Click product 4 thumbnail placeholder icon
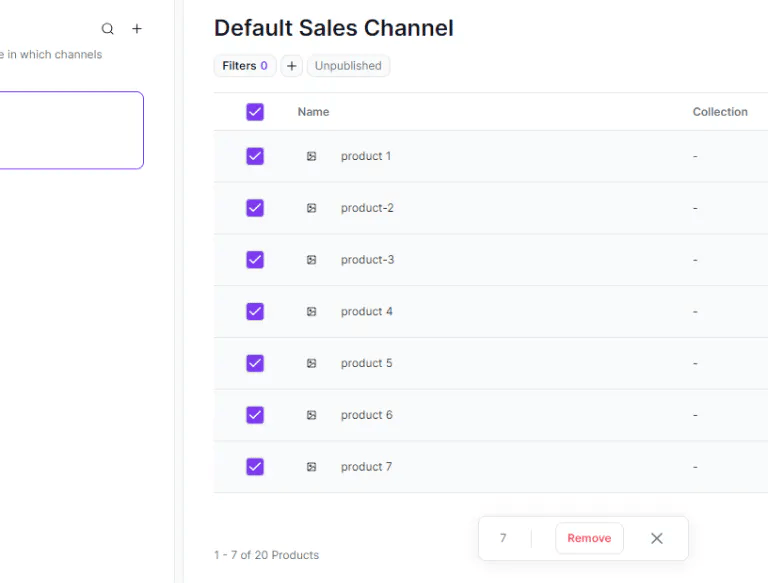The image size is (768, 584). [312, 312]
